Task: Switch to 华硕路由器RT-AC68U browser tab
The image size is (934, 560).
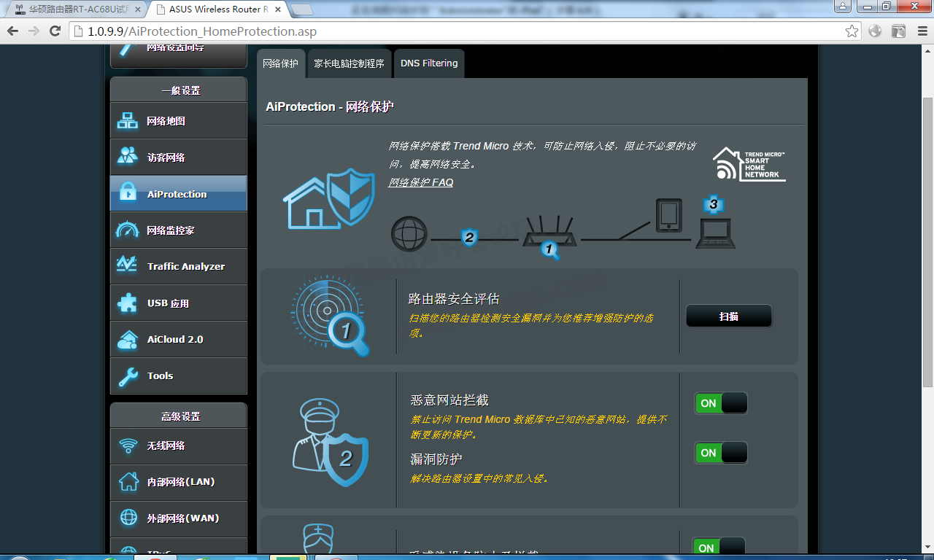Action: tap(77, 10)
